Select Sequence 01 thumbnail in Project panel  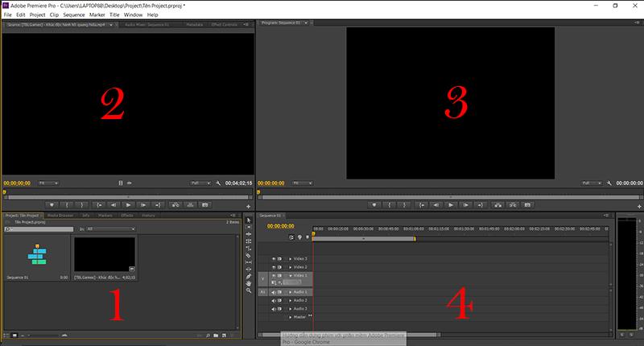pos(37,255)
